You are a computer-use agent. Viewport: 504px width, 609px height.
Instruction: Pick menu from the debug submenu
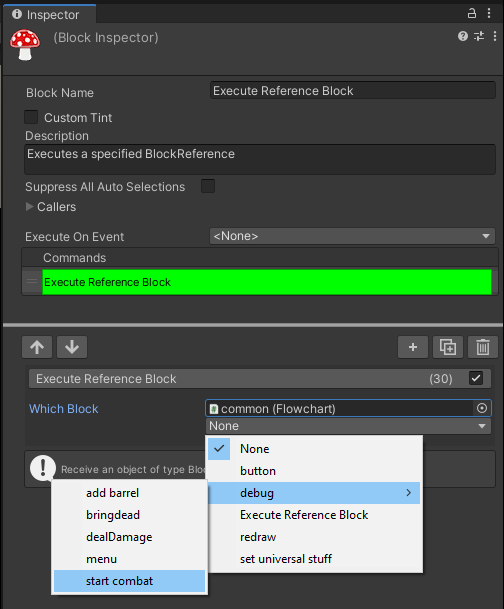(x=129, y=559)
